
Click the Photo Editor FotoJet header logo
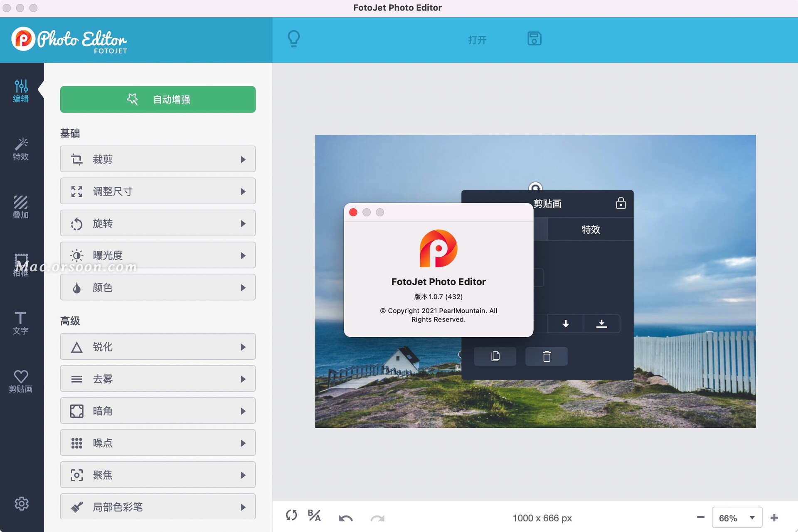[x=69, y=40]
